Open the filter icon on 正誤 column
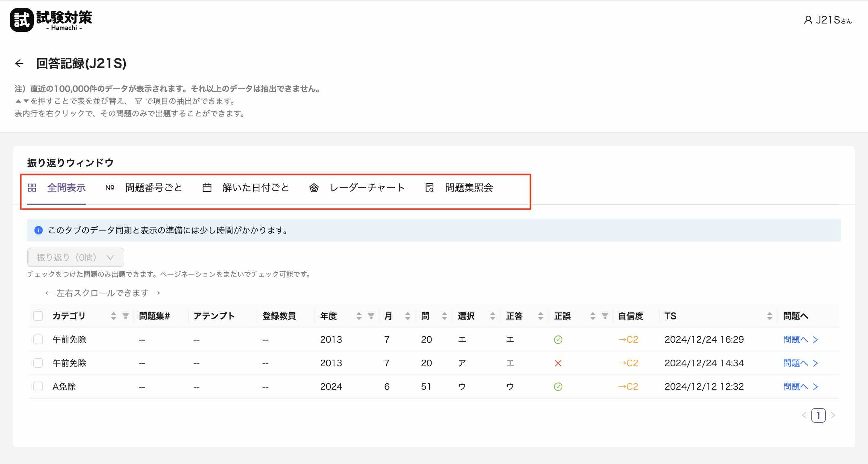868x464 pixels. point(605,316)
